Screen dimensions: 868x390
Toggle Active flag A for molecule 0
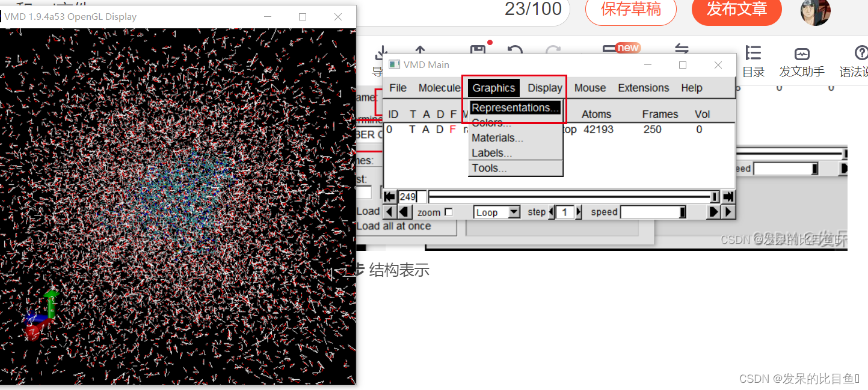(426, 129)
